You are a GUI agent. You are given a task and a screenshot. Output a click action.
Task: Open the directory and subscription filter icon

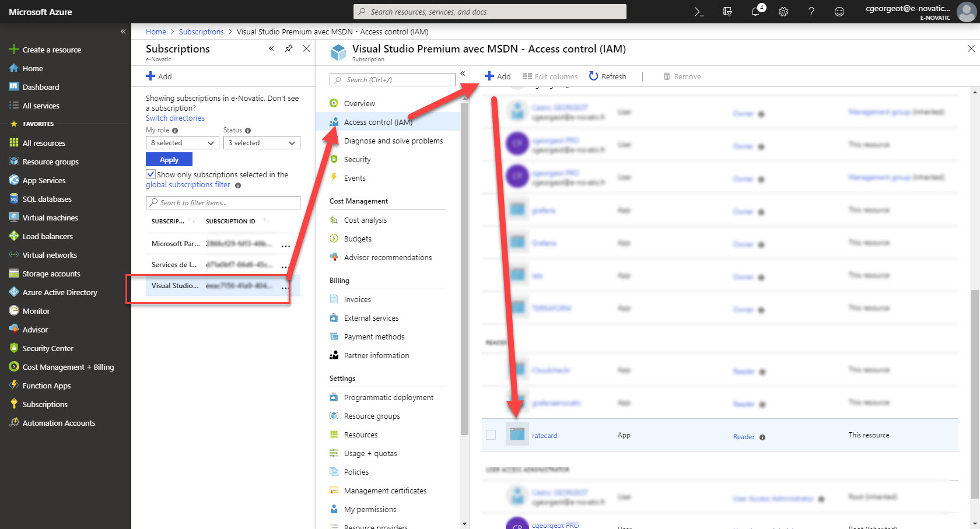coord(727,12)
